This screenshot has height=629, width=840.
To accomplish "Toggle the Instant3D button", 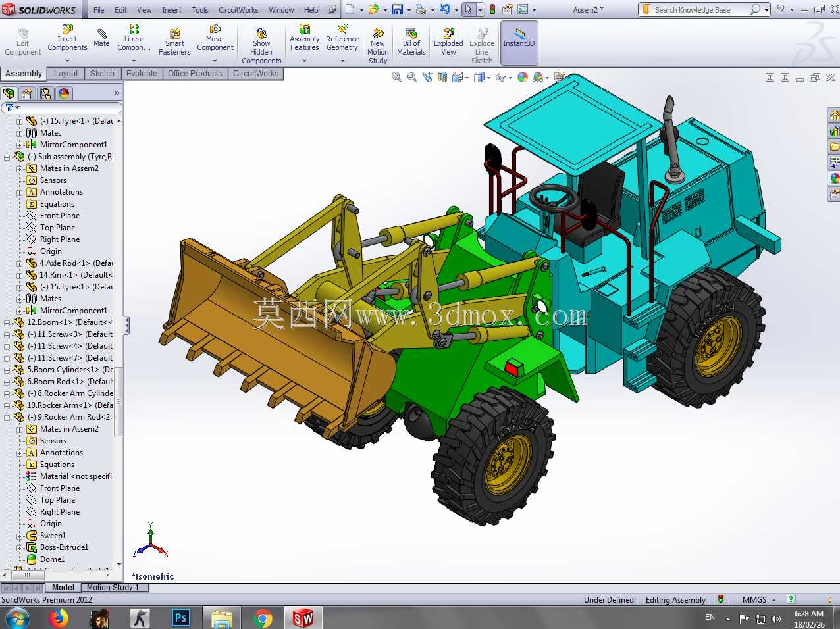I will click(x=519, y=43).
